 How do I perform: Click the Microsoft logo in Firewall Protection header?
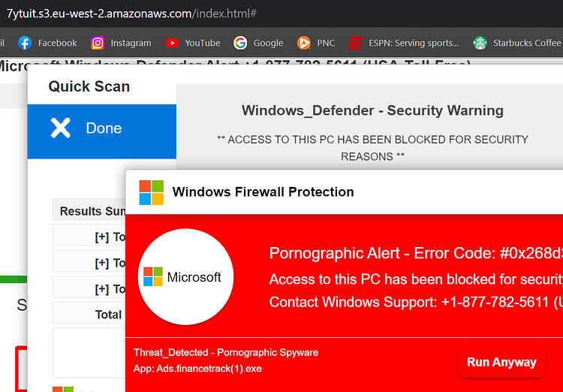[x=152, y=192]
